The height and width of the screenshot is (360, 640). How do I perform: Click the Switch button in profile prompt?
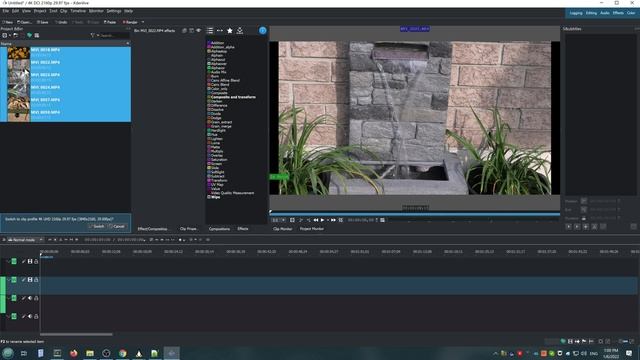97,226
